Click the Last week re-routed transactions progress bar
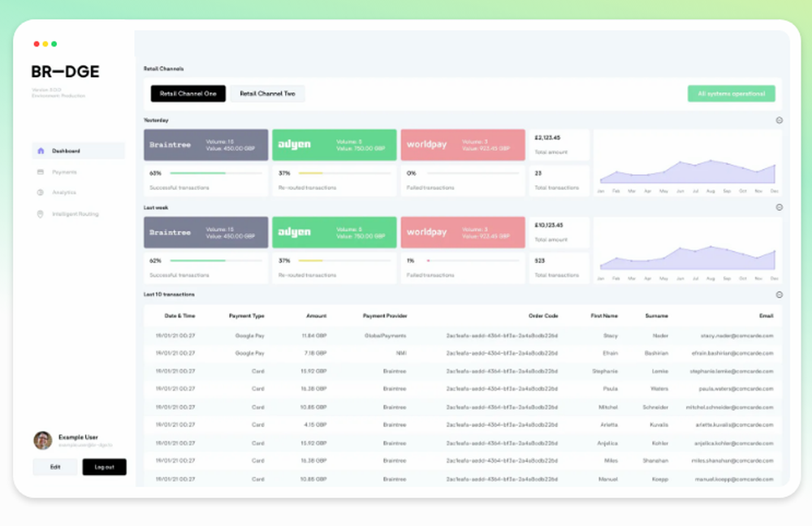Image resolution: width=812 pixels, height=526 pixels. click(x=344, y=261)
